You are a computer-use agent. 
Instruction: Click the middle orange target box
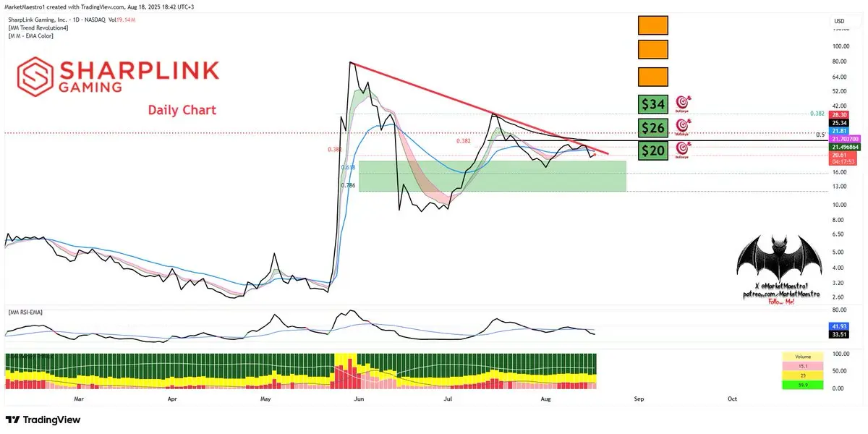point(652,49)
